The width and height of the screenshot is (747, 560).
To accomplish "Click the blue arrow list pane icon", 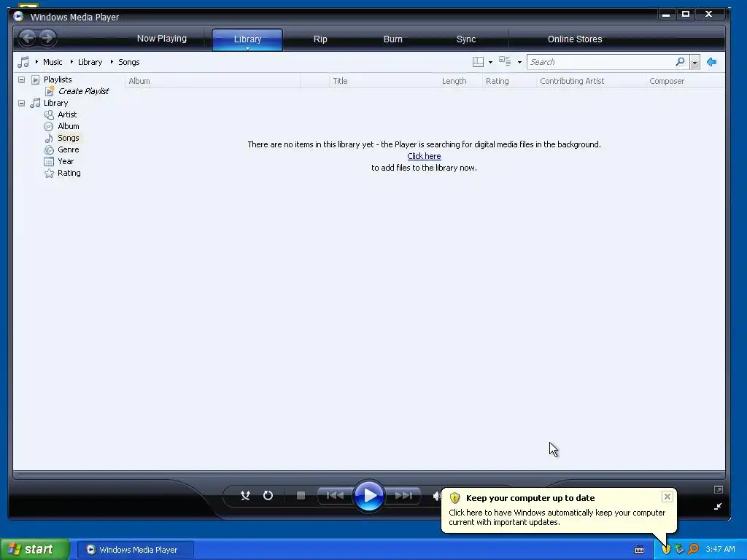I will (x=712, y=62).
